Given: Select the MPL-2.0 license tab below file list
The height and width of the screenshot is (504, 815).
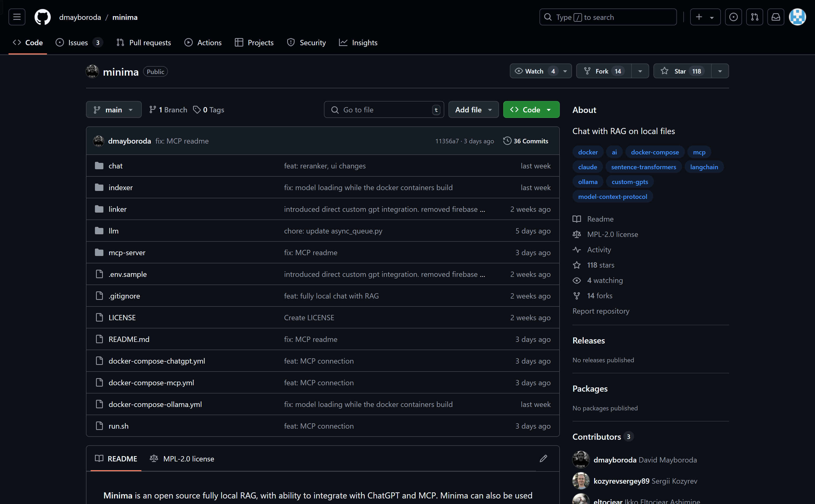Looking at the screenshot, I should (182, 459).
